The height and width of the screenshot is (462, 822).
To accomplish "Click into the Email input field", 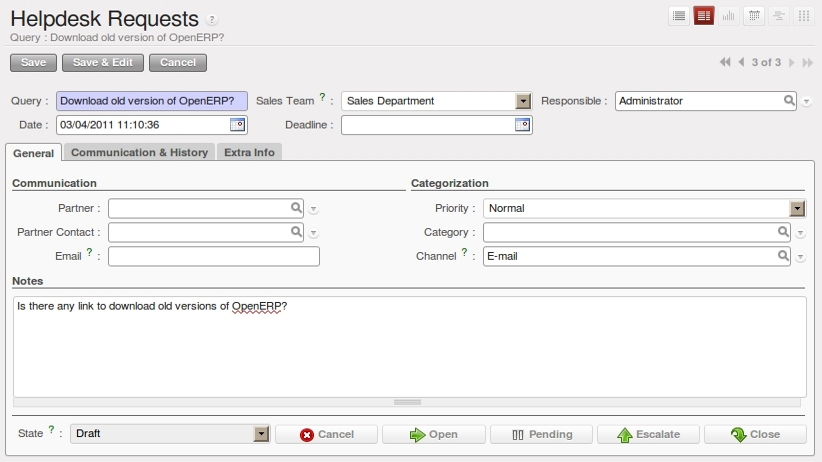I will pyautogui.click(x=213, y=256).
